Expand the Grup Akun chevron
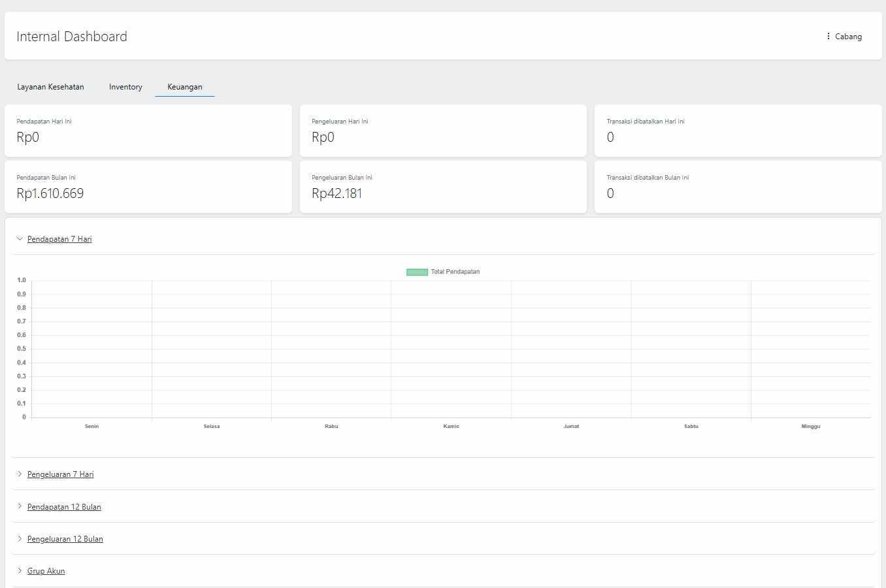The image size is (886, 588). pos(20,571)
